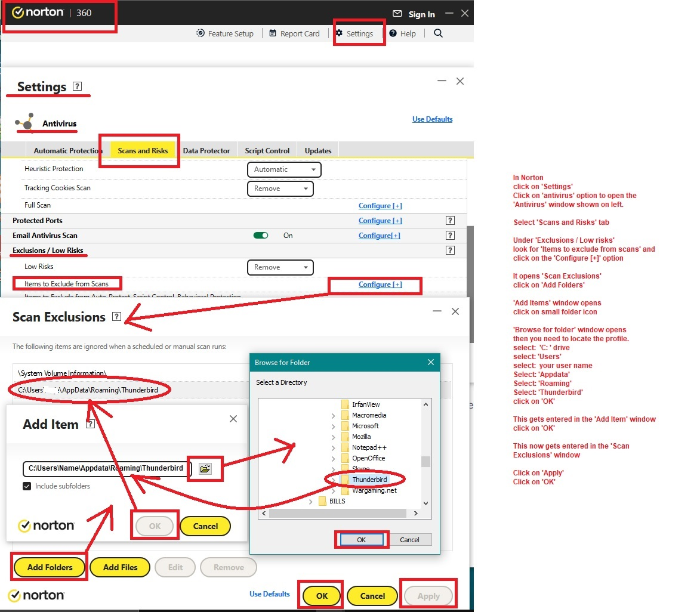
Task: Select Thunderbird folder in Browse tree
Action: click(x=369, y=480)
